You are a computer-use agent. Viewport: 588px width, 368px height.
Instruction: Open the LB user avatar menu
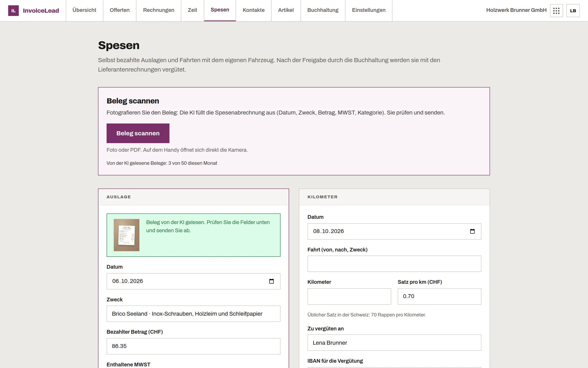click(x=573, y=11)
